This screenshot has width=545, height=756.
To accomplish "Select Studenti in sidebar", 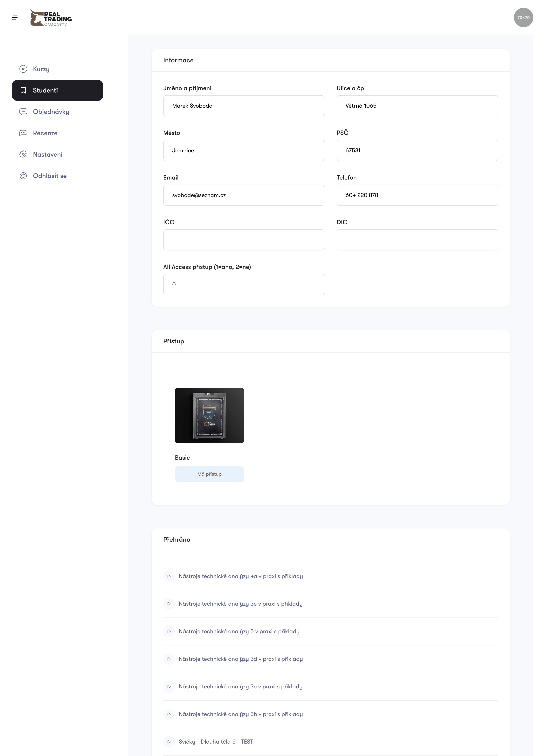I will [57, 90].
